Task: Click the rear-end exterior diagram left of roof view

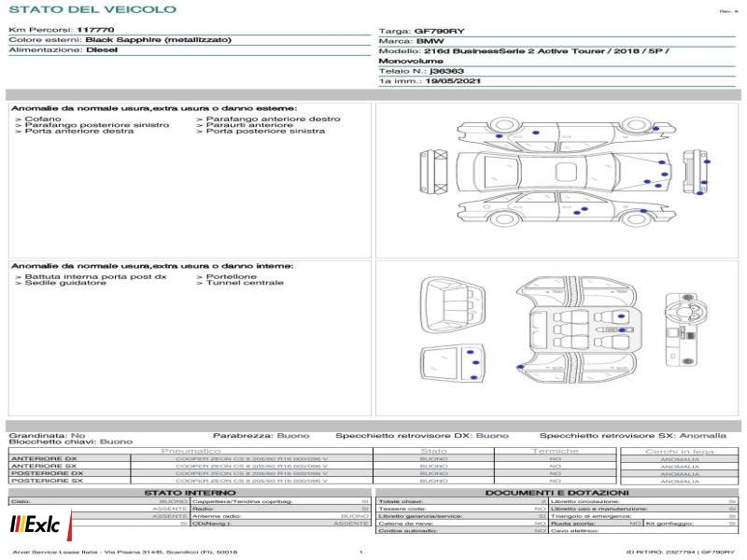Action: click(433, 172)
